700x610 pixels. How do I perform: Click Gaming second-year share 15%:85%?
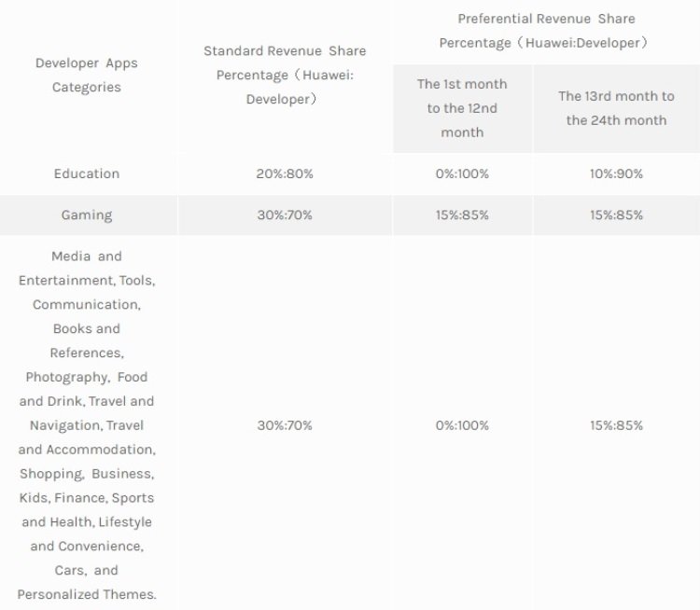point(616,215)
